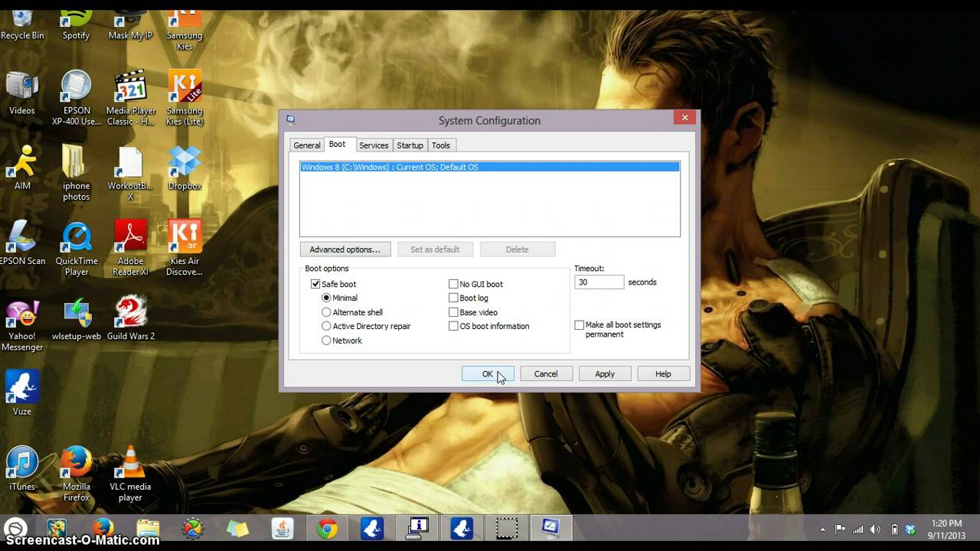Go to the Startup tab
Viewport: 980px width, 551px height.
click(x=410, y=145)
